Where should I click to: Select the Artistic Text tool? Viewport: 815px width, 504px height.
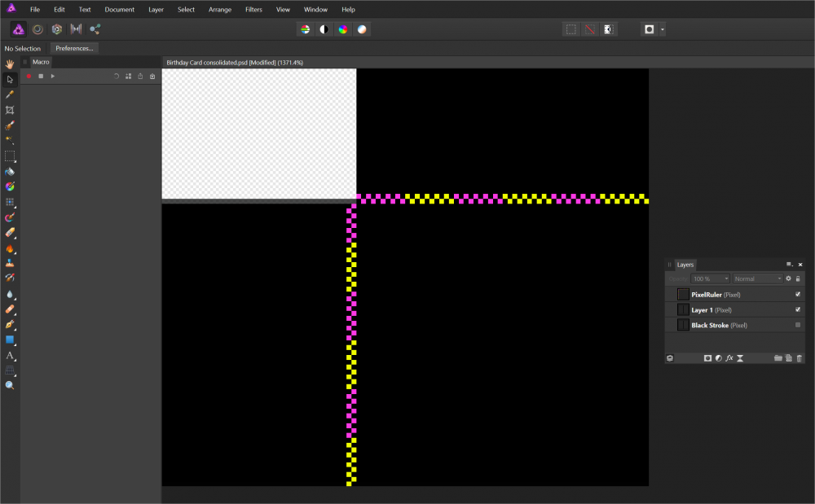point(10,355)
